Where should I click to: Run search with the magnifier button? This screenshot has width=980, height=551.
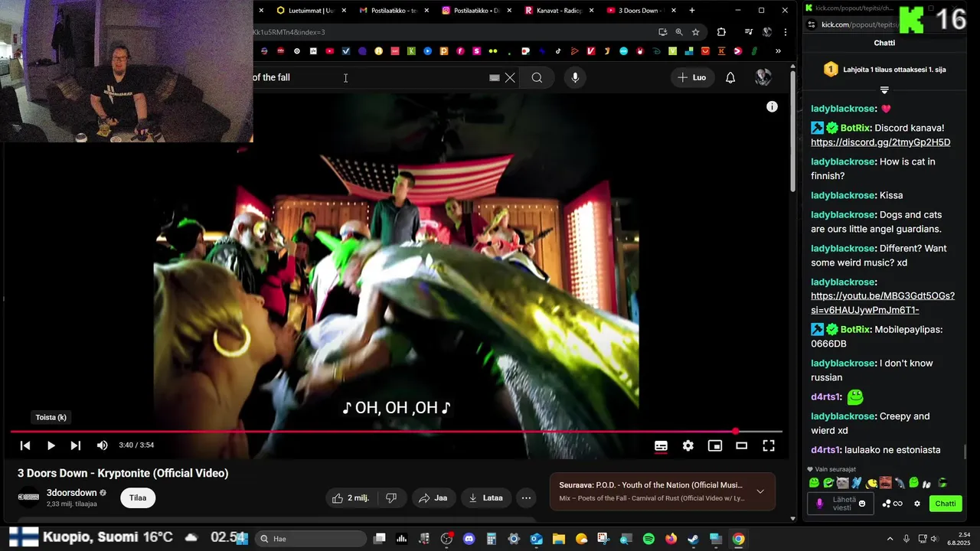pos(537,77)
